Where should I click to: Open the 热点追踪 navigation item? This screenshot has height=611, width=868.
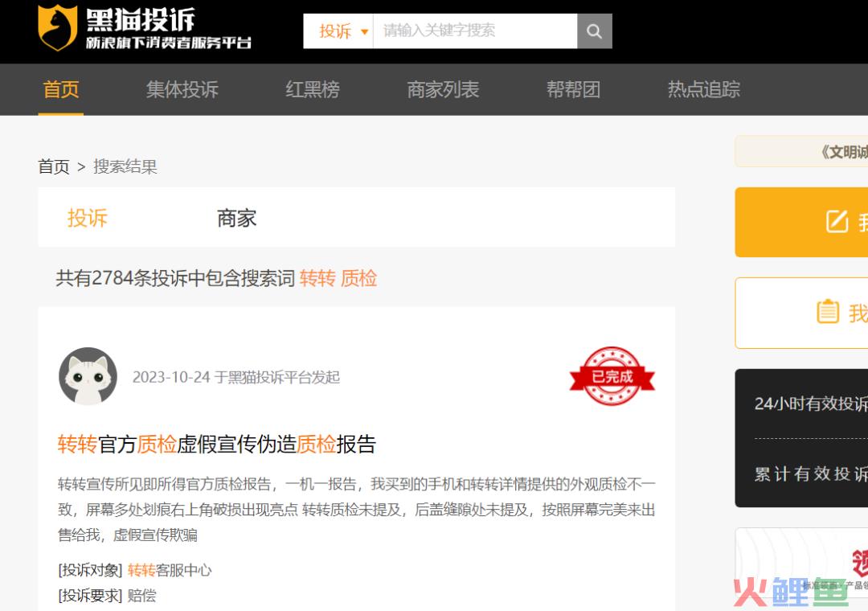[704, 89]
